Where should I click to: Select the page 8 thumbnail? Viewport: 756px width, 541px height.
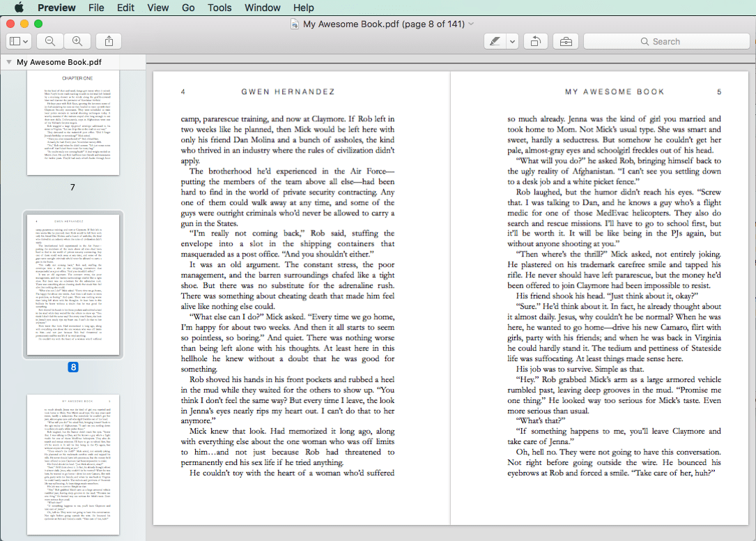tap(73, 284)
